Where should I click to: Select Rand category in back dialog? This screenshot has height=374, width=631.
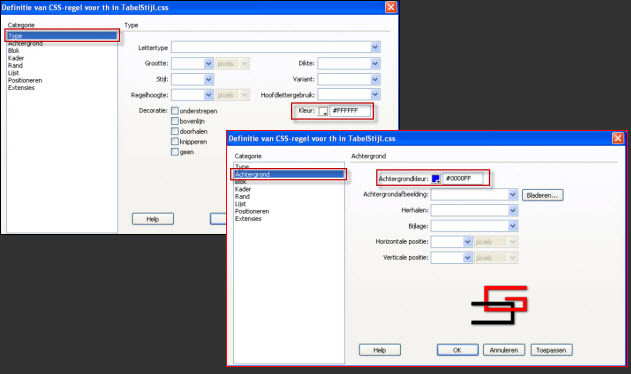pos(15,66)
